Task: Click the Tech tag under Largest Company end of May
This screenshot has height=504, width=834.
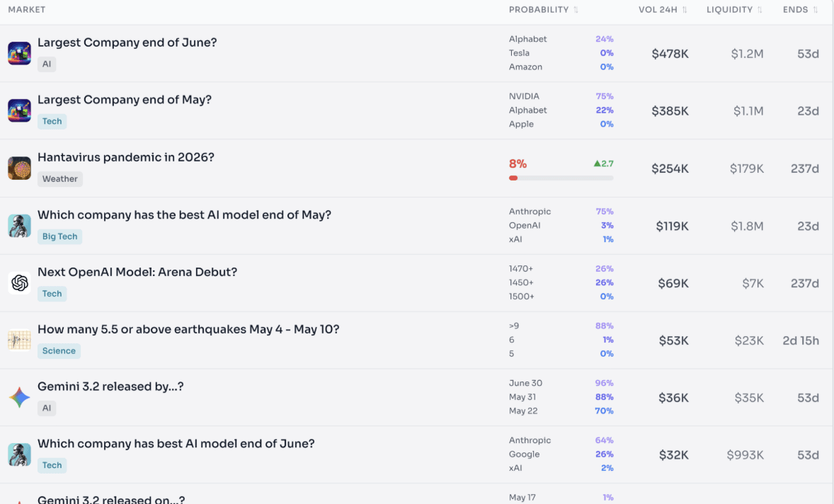Action: click(52, 121)
